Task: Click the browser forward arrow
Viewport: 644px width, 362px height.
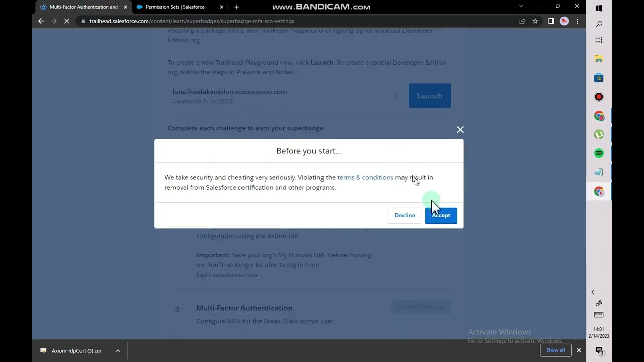Action: tap(54, 21)
